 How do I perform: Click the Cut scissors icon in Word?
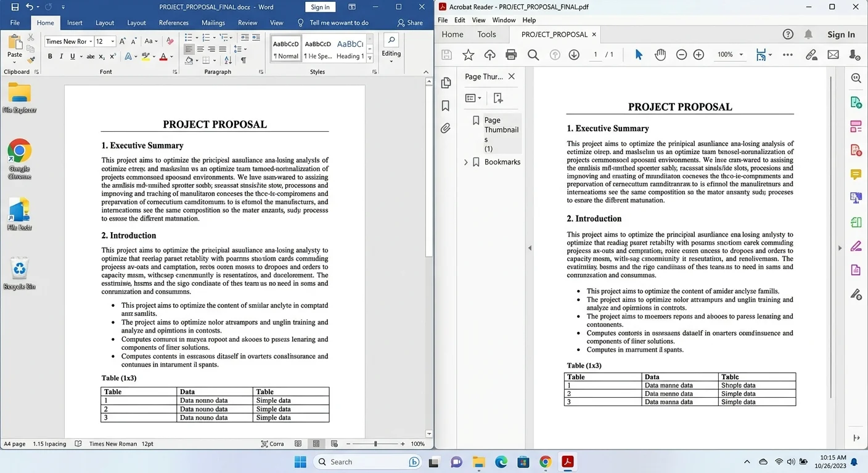[31, 38]
